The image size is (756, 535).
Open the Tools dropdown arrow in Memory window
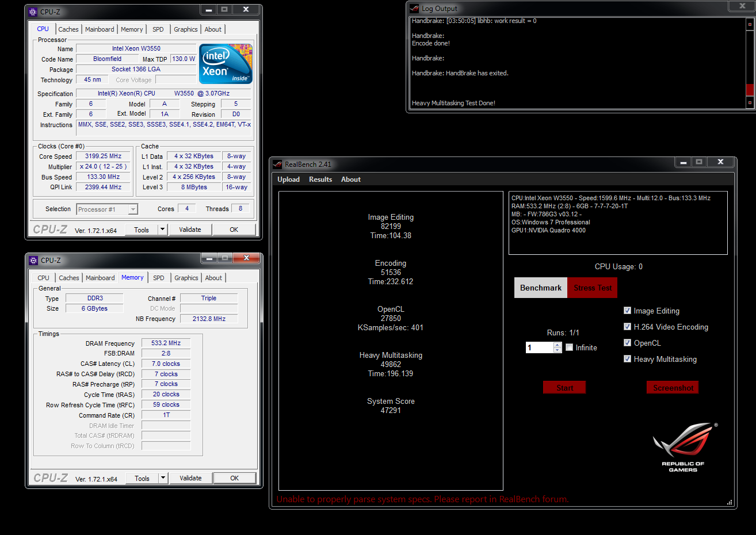tap(163, 478)
